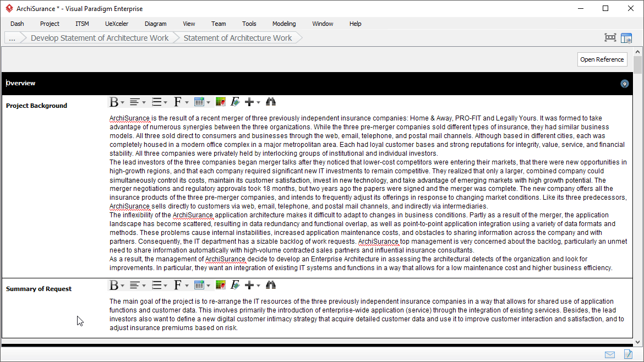Open Font dropdown in Summary of Request toolbar
The height and width of the screenshot is (362, 644).
(187, 286)
